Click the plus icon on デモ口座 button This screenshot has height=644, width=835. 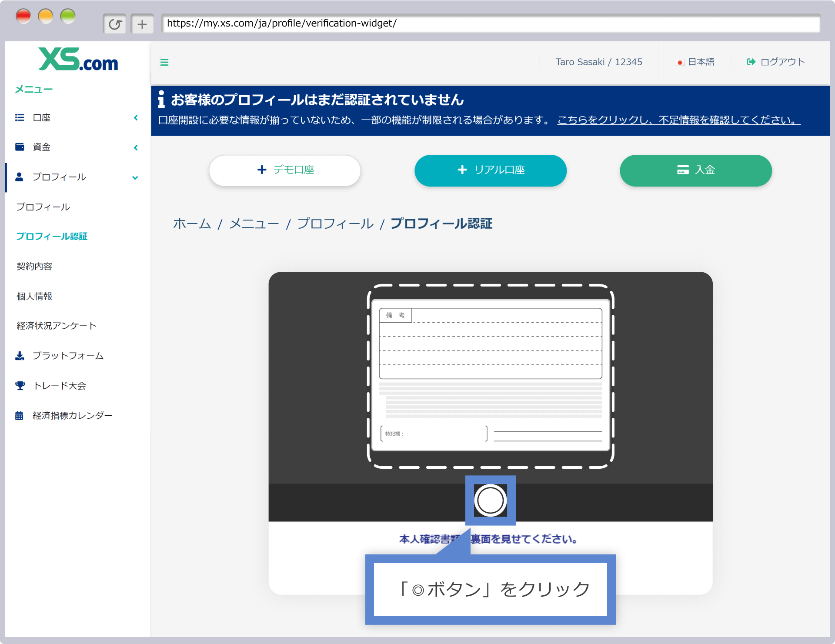tap(261, 170)
